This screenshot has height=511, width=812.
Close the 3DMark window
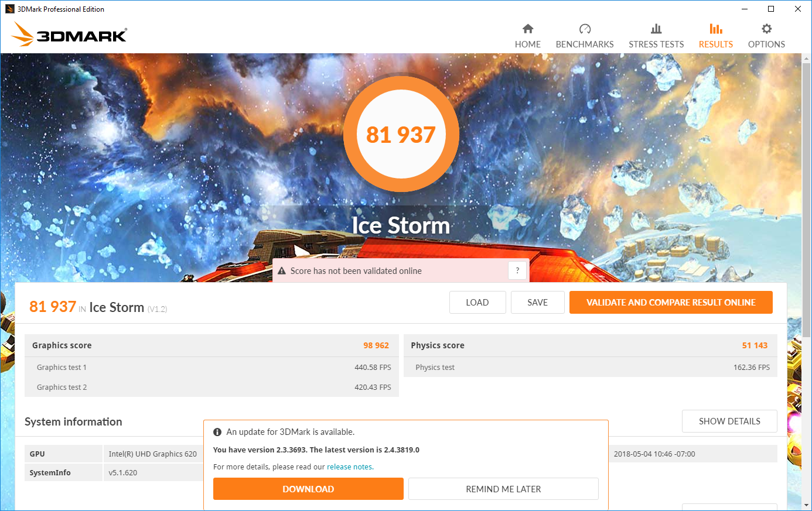[798, 9]
